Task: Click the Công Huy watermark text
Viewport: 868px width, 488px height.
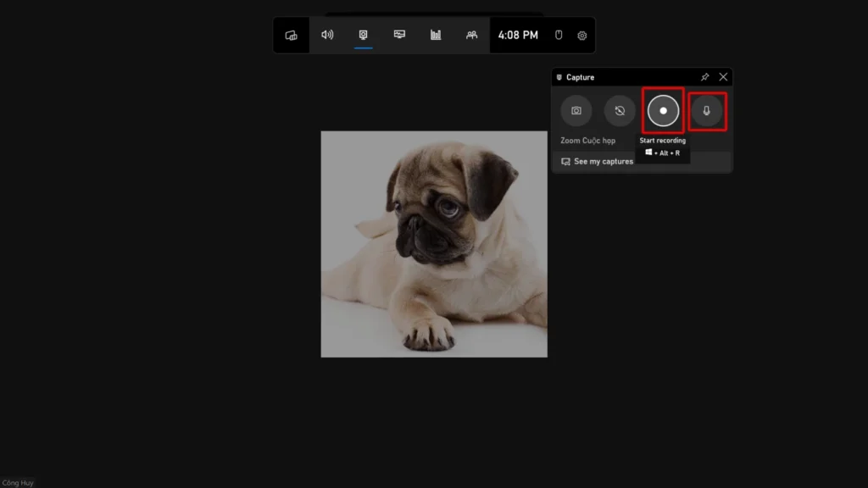Action: [x=18, y=483]
